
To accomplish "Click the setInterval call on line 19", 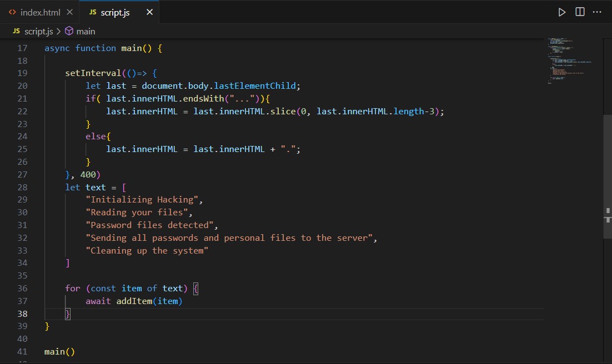I will pos(93,73).
